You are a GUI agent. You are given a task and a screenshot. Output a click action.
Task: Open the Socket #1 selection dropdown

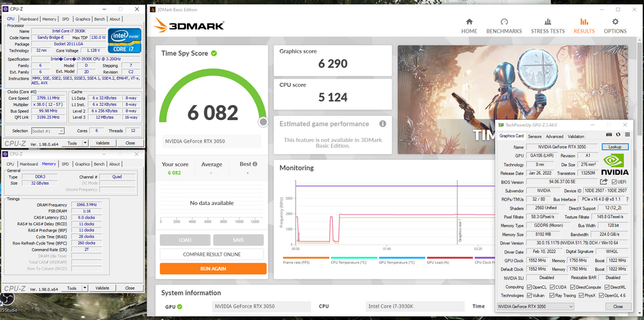(48, 131)
